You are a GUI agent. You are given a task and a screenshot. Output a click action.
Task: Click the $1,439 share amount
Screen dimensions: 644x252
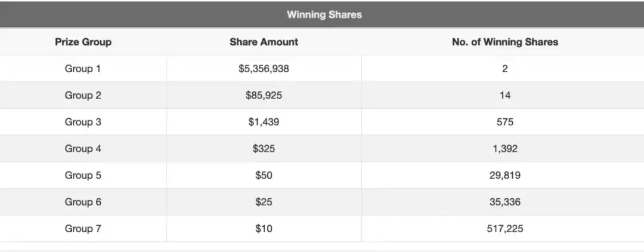click(264, 122)
